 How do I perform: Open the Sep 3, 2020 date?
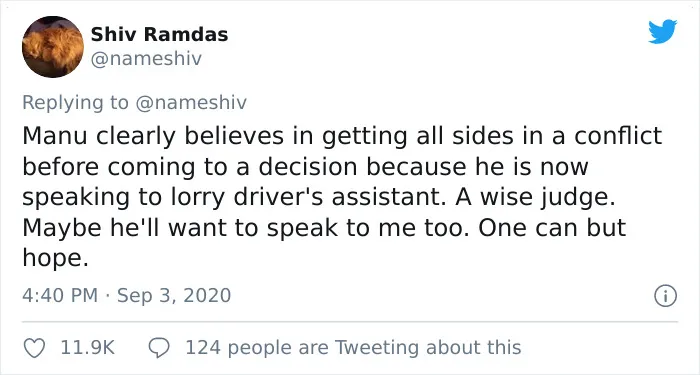pos(174,296)
